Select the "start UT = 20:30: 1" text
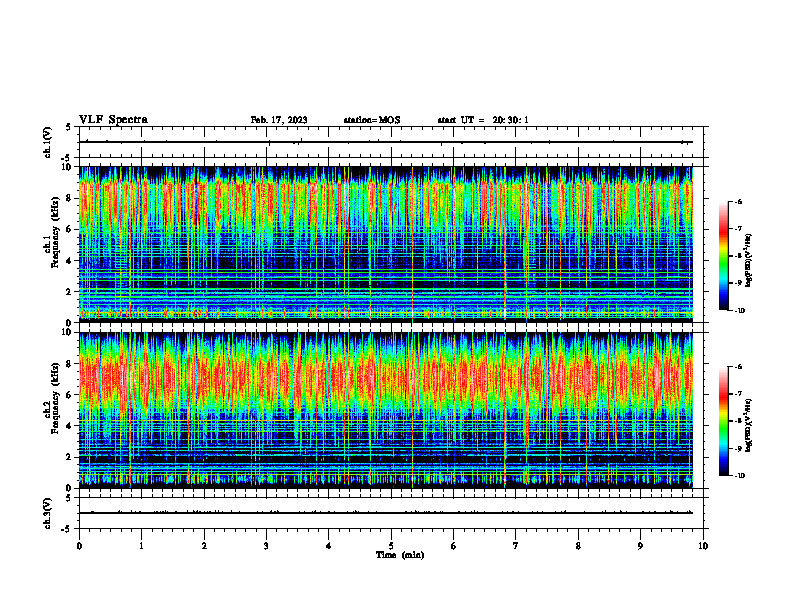Viewport: 792px width, 612px height. 483,120
